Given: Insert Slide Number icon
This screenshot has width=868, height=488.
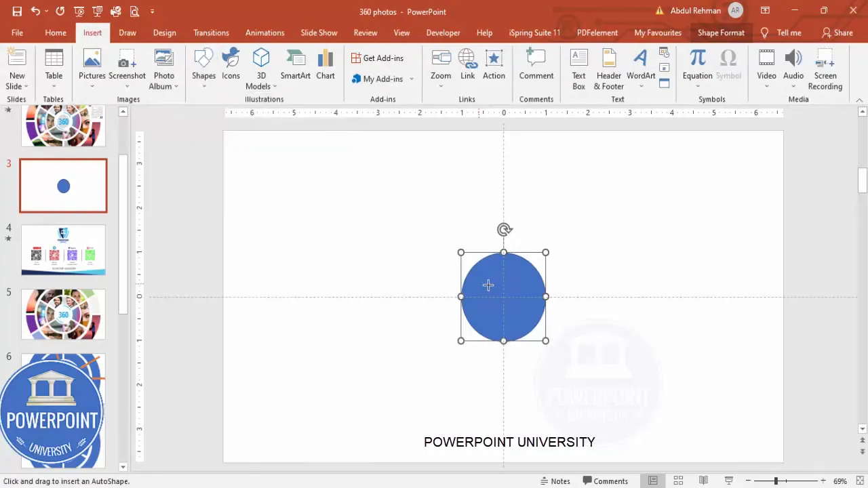Looking at the screenshot, I should pos(664,68).
